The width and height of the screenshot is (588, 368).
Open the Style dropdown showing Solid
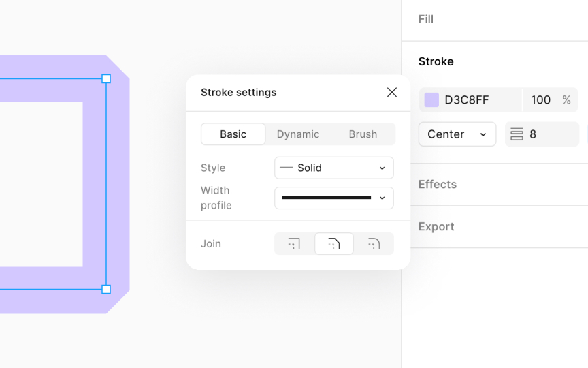333,168
